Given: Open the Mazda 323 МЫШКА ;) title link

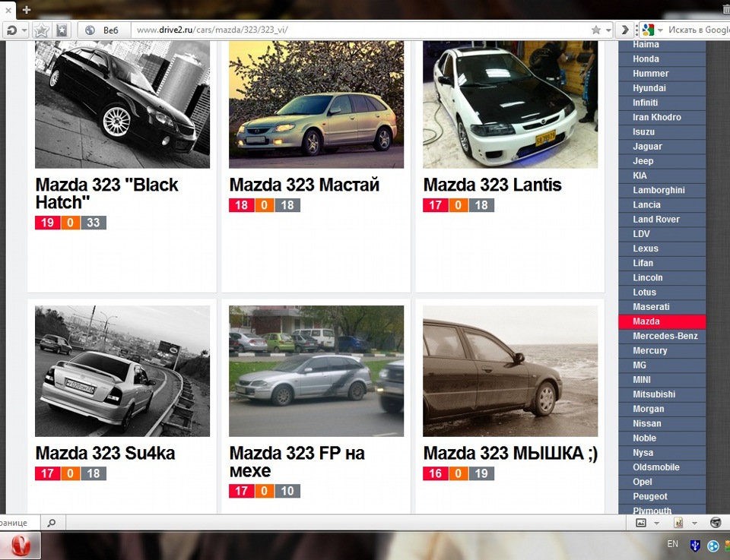Looking at the screenshot, I should coord(511,453).
